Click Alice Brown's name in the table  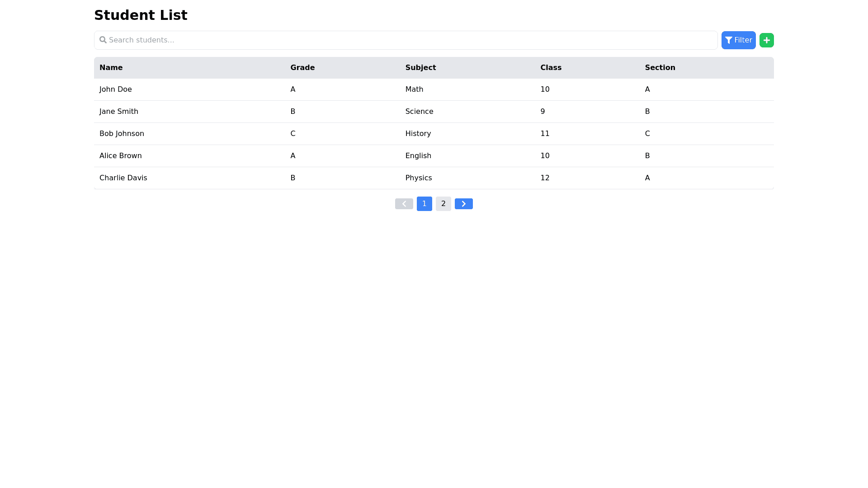pyautogui.click(x=120, y=155)
